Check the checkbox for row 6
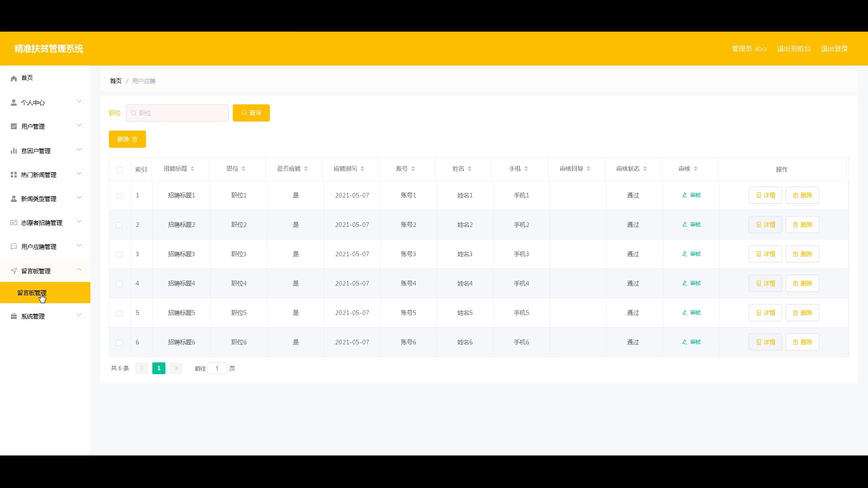Viewport: 868px width, 488px height. point(119,343)
